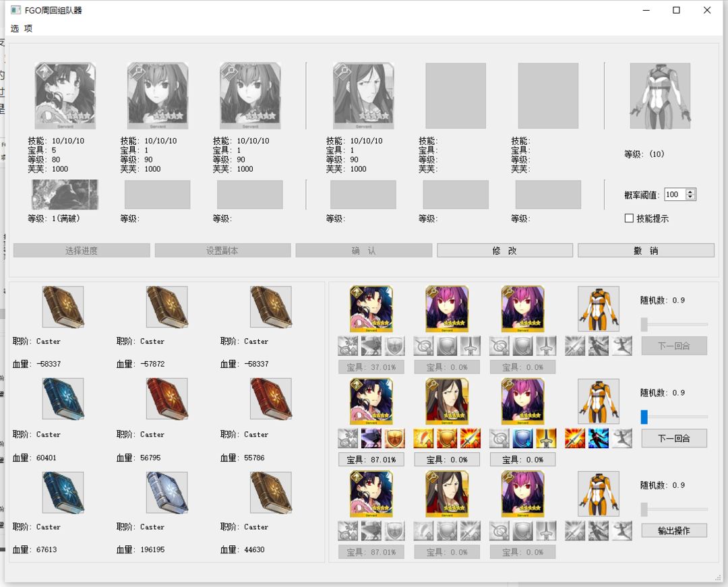Increase 概率阈值 with the up arrow

tap(691, 191)
